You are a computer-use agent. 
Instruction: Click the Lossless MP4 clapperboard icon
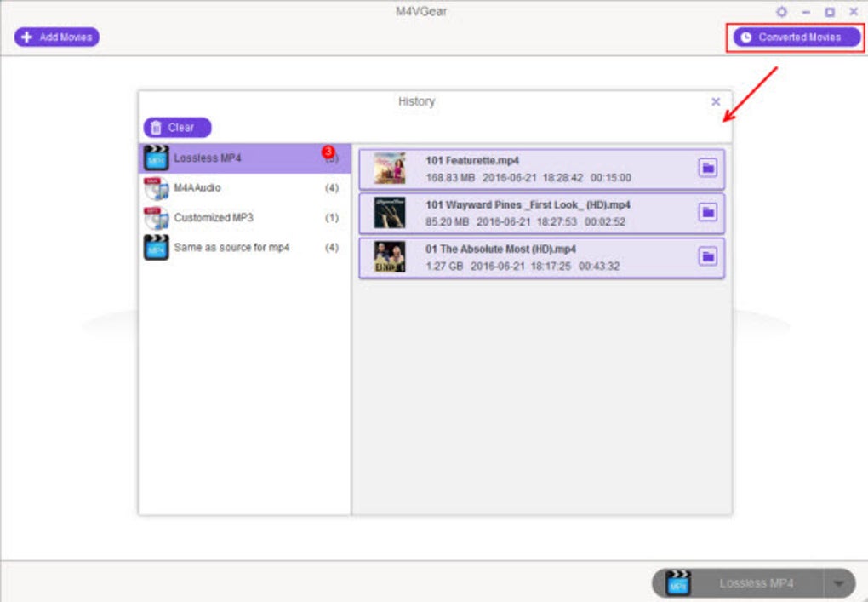(156, 158)
